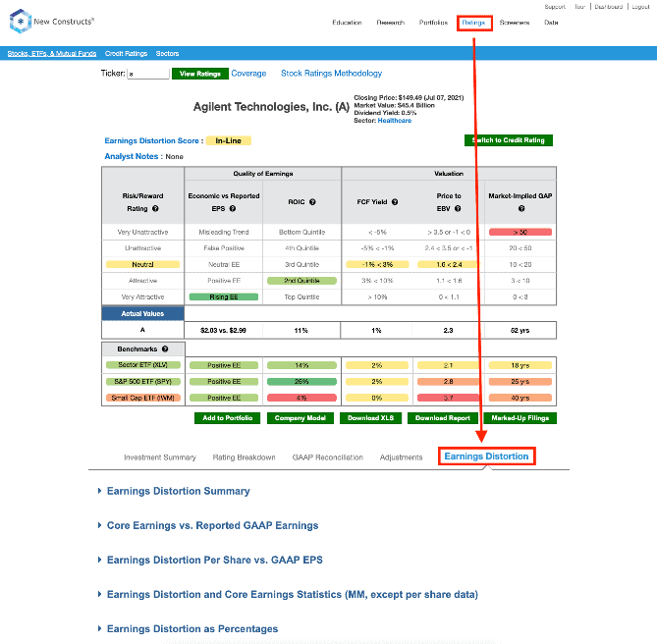Image resolution: width=657 pixels, height=644 pixels.
Task: Click the highlighted -1% < 3% cell
Action: point(377,265)
